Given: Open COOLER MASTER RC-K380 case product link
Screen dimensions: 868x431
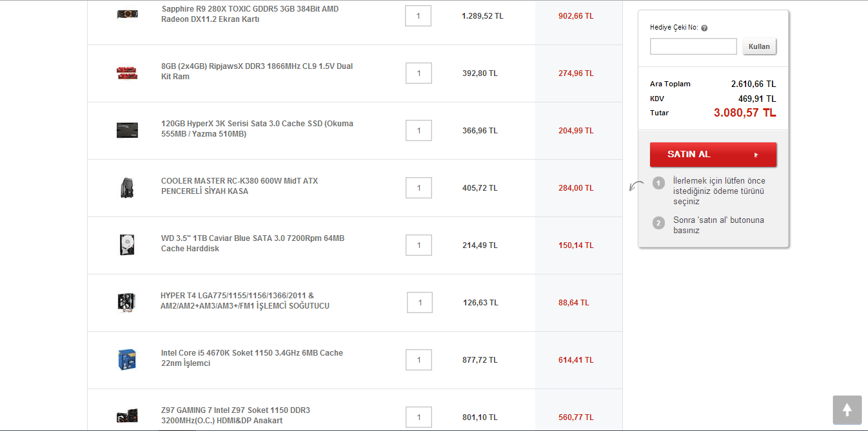Looking at the screenshot, I should [x=239, y=186].
